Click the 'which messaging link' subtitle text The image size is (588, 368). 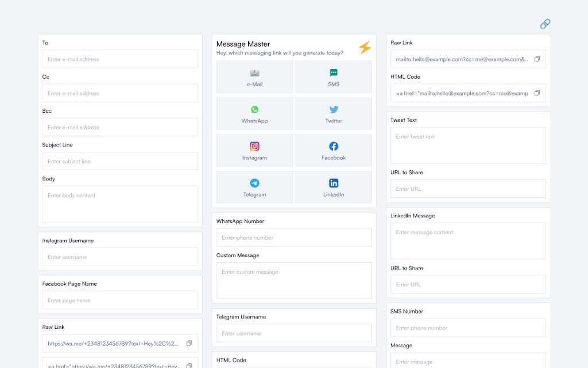tap(280, 53)
